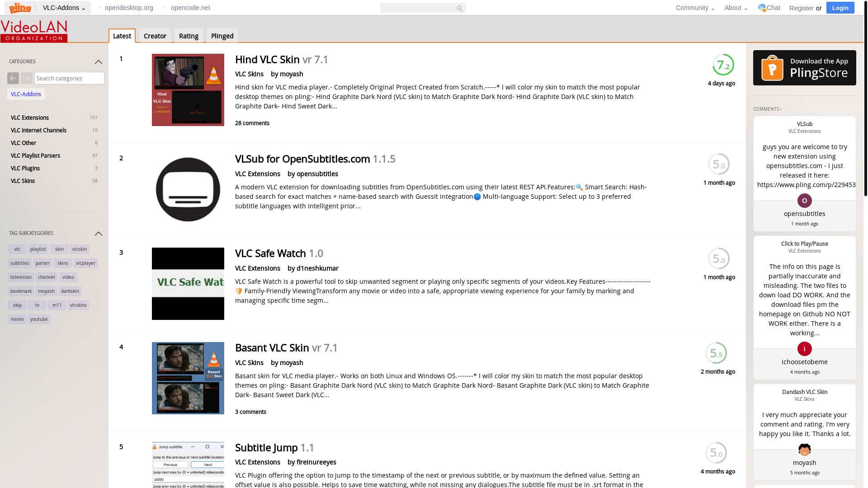Image resolution: width=868 pixels, height=488 pixels.
Task: Filter by the youtube tag
Action: (39, 319)
